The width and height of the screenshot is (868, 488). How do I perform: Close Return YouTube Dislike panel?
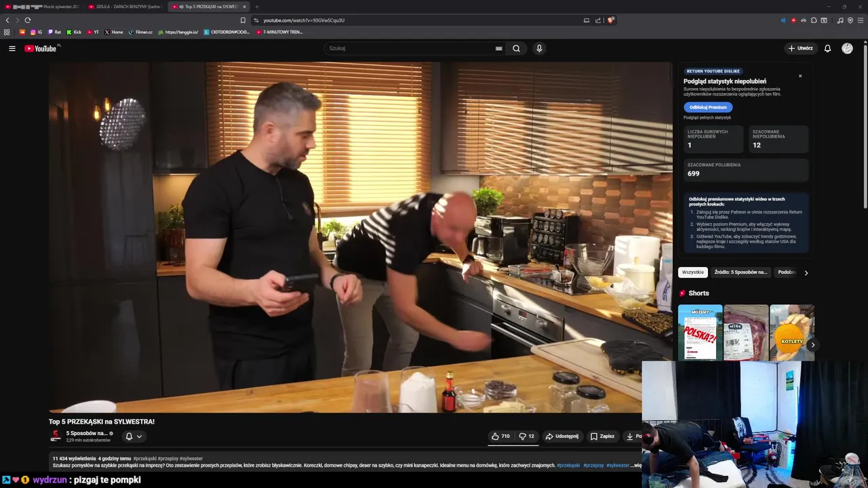coord(800,76)
